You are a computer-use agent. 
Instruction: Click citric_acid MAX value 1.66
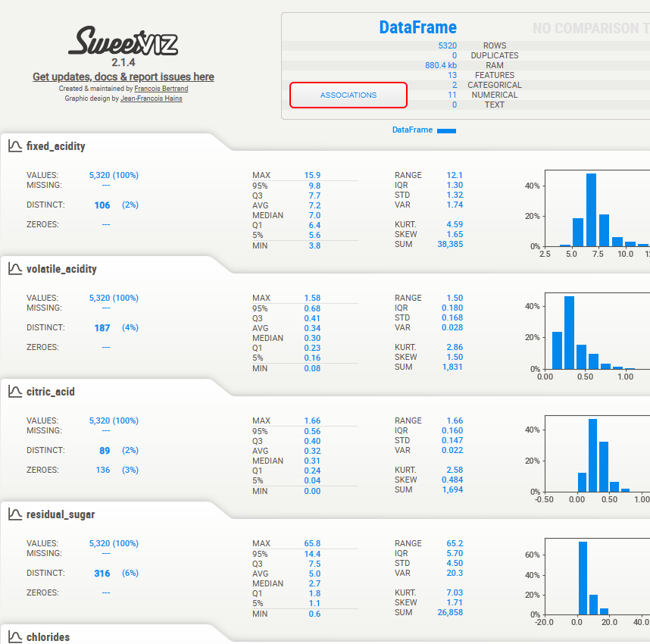pyautogui.click(x=312, y=420)
